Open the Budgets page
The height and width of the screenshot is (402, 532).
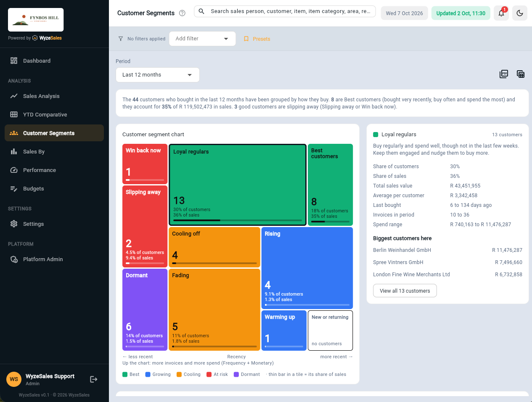(x=54, y=188)
